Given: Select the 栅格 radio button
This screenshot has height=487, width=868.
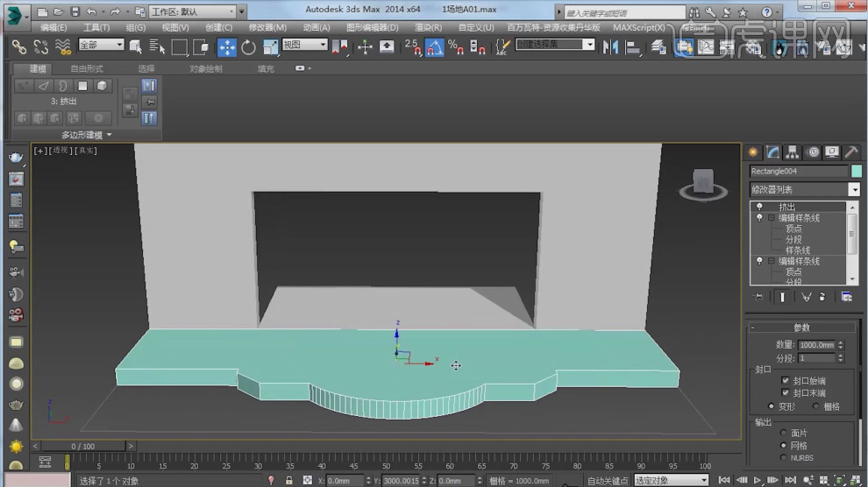Looking at the screenshot, I should pos(816,406).
